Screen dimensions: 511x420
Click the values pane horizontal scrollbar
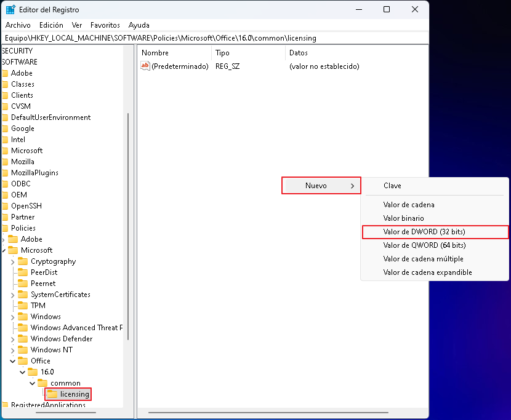coord(268,413)
